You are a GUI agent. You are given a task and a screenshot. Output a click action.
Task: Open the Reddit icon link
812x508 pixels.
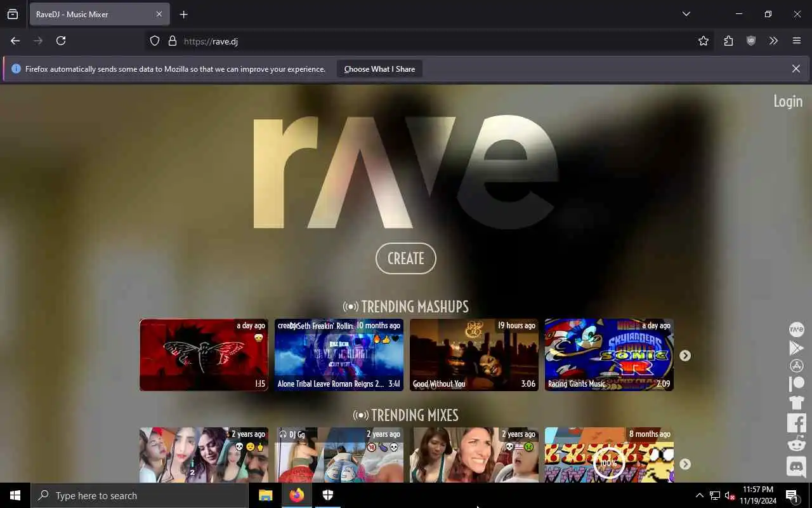pyautogui.click(x=796, y=444)
